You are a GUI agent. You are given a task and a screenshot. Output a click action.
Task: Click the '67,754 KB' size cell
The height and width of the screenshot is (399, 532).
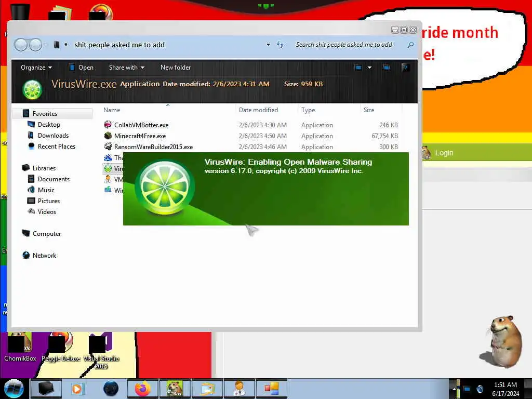(384, 136)
